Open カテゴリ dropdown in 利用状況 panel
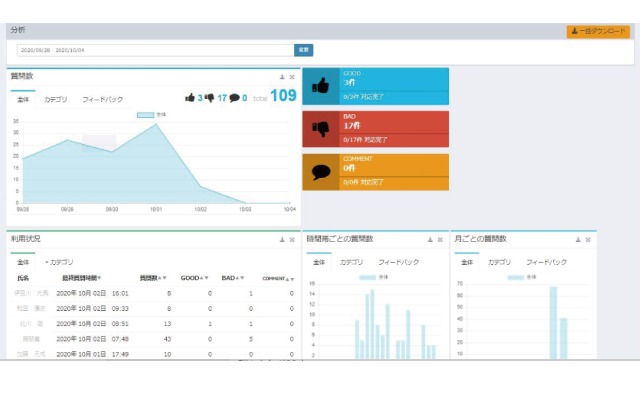This screenshot has width=640, height=412. pyautogui.click(x=59, y=262)
